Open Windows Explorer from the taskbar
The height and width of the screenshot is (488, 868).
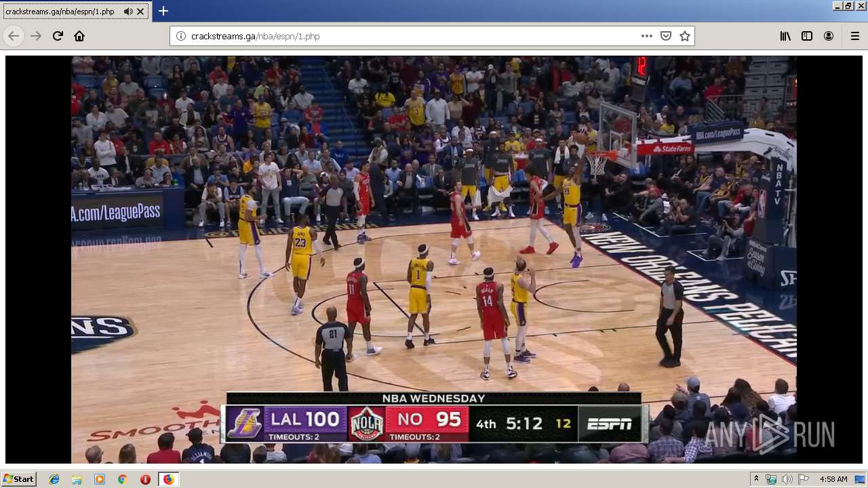point(77,479)
